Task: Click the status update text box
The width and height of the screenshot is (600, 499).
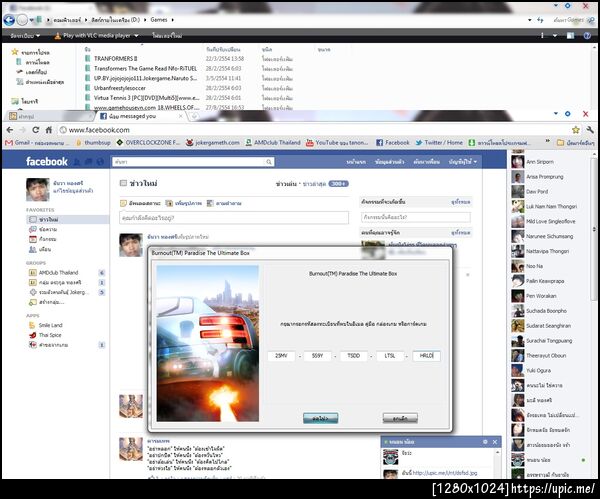Action: [x=234, y=218]
